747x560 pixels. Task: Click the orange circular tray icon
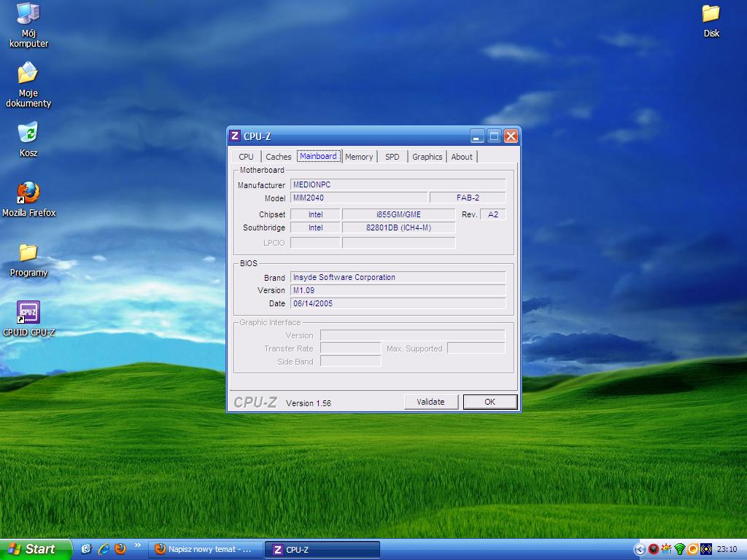point(693,550)
